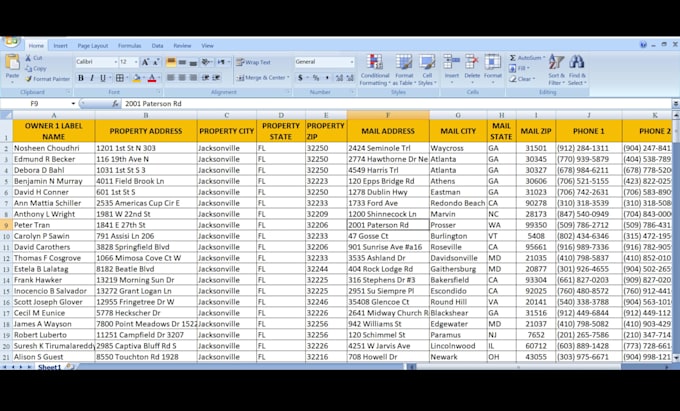Click the AutoSum sigma button
Screen dimensions: 680x411
coord(526,58)
